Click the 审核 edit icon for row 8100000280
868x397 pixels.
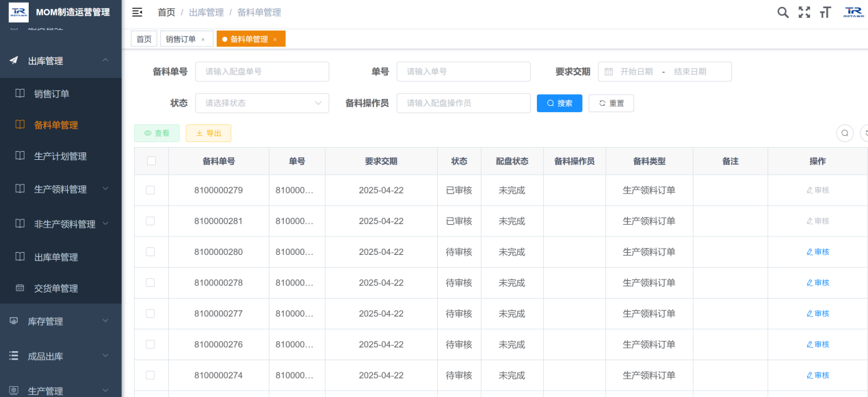(x=810, y=252)
